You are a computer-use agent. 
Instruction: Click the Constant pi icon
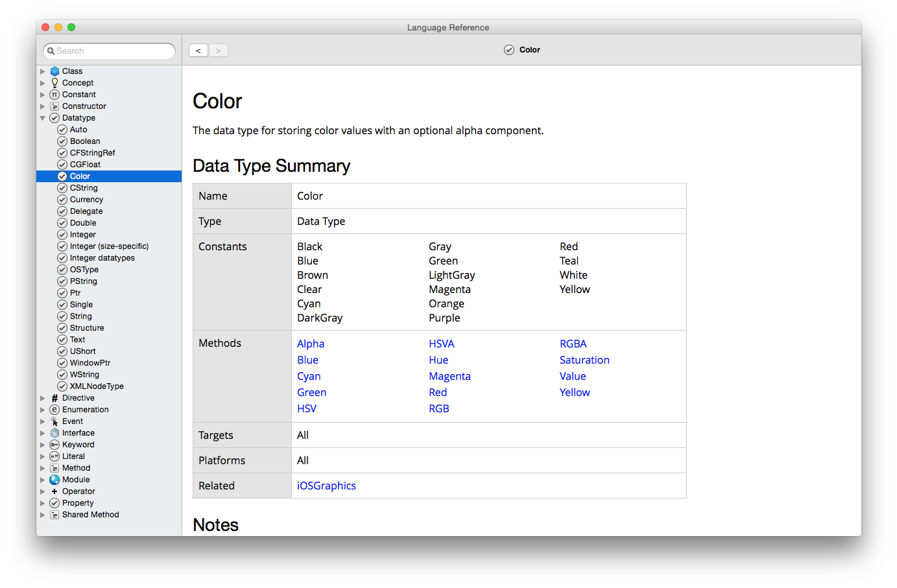pos(54,95)
